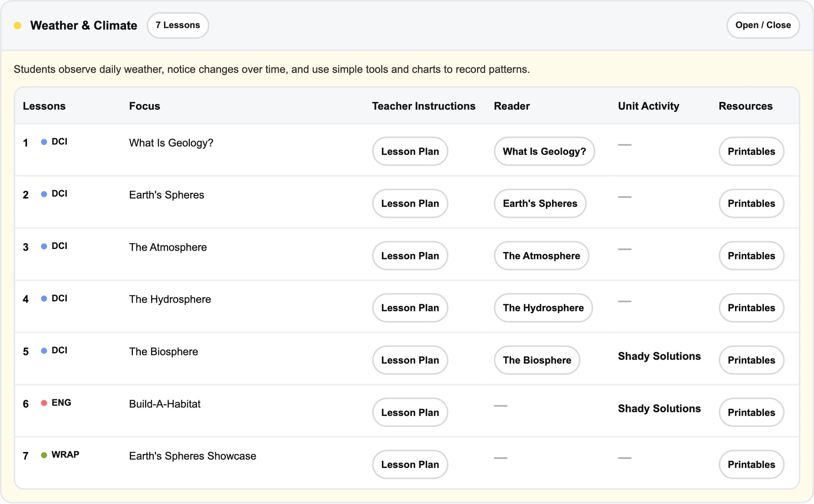
Task: Open Printables for The Atmosphere lesson
Action: tap(751, 256)
